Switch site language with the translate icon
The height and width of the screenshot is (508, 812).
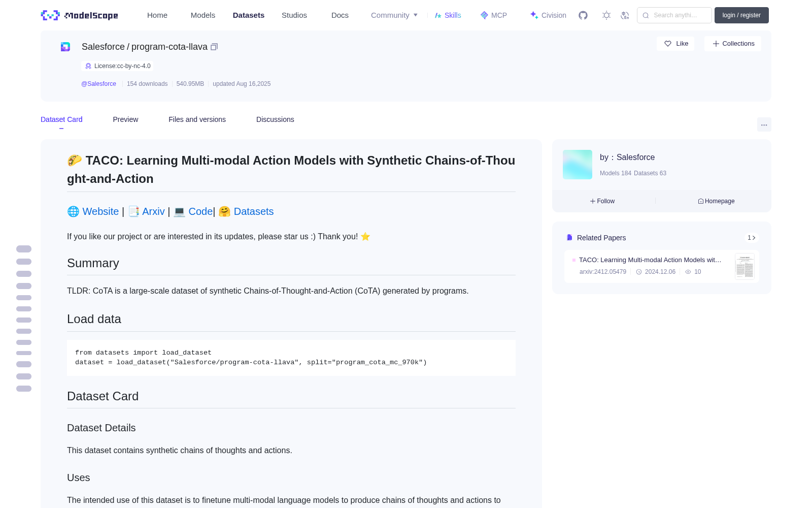pyautogui.click(x=625, y=15)
